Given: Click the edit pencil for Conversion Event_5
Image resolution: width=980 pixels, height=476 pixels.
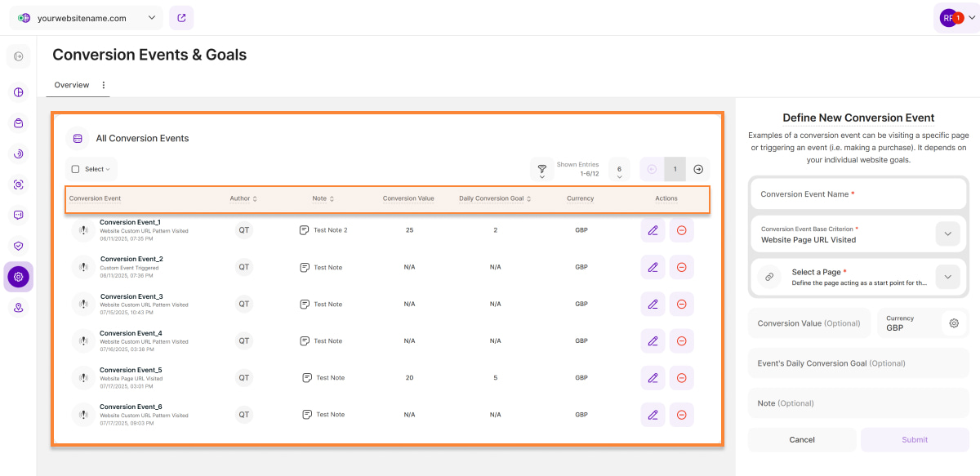Looking at the screenshot, I should [653, 377].
